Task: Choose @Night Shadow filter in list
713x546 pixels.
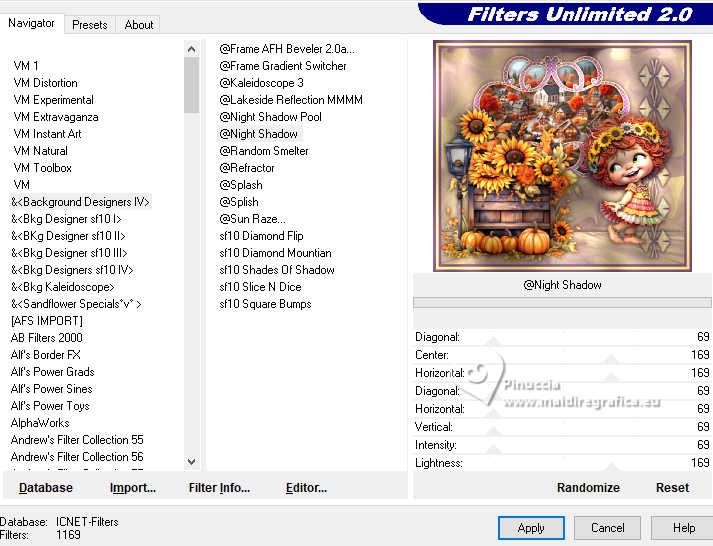Action: 259,134
